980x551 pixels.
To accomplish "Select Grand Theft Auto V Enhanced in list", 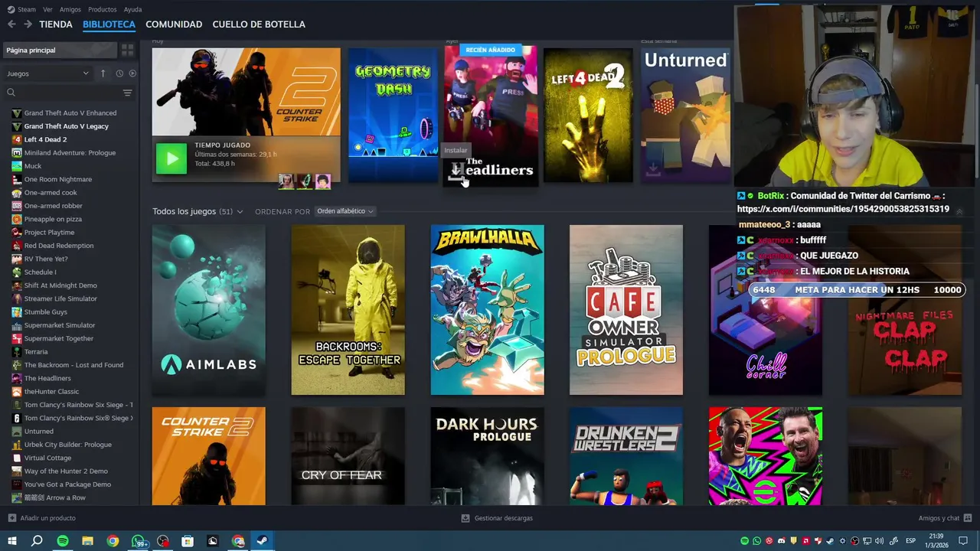I will [70, 113].
